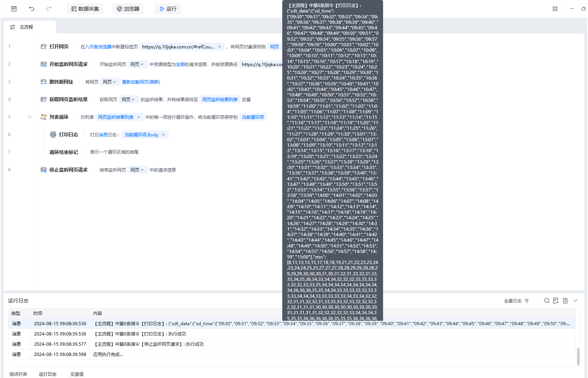The height and width of the screenshot is (378, 588).
Task: Select the log row 停止监听网页请求 执行成功
Action: click(x=292, y=344)
